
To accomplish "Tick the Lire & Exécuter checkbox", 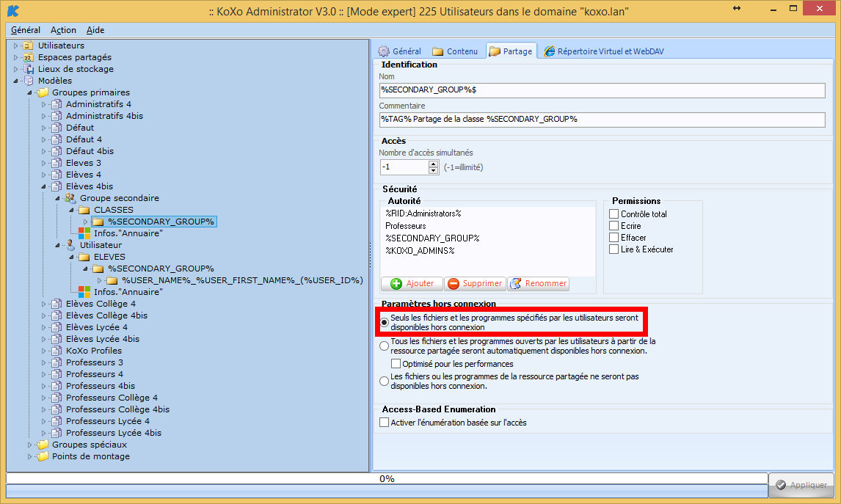I will (x=614, y=249).
